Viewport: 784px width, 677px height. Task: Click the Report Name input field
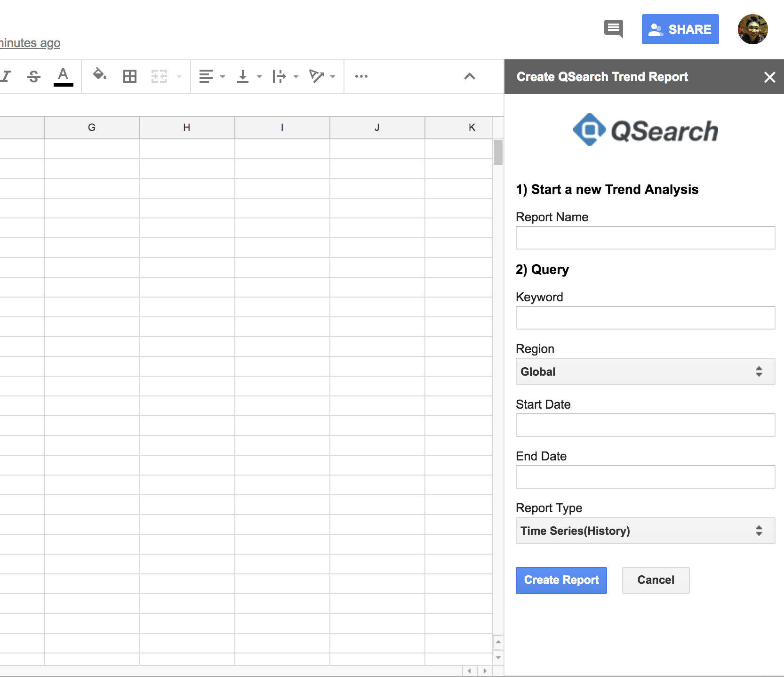(x=646, y=238)
